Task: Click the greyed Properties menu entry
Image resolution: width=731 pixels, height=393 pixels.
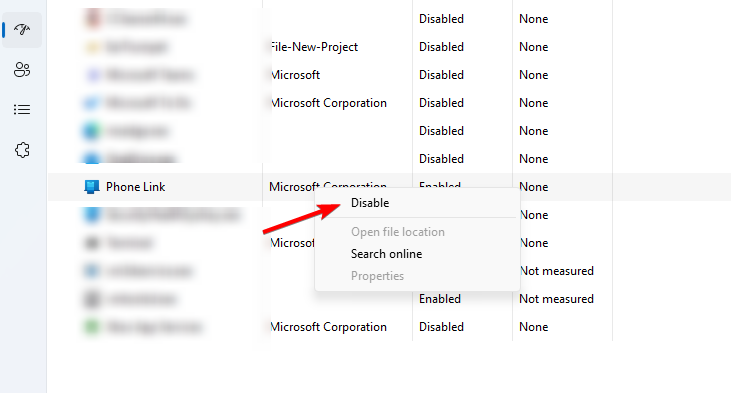Action: click(x=377, y=276)
